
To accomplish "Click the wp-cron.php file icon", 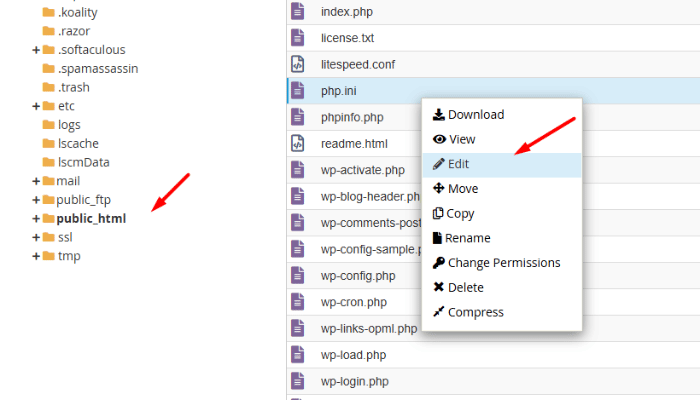I will click(297, 302).
